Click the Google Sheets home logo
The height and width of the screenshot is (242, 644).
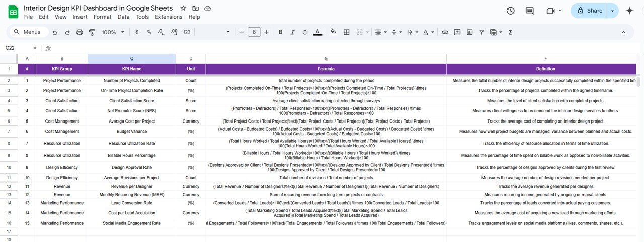click(x=13, y=12)
